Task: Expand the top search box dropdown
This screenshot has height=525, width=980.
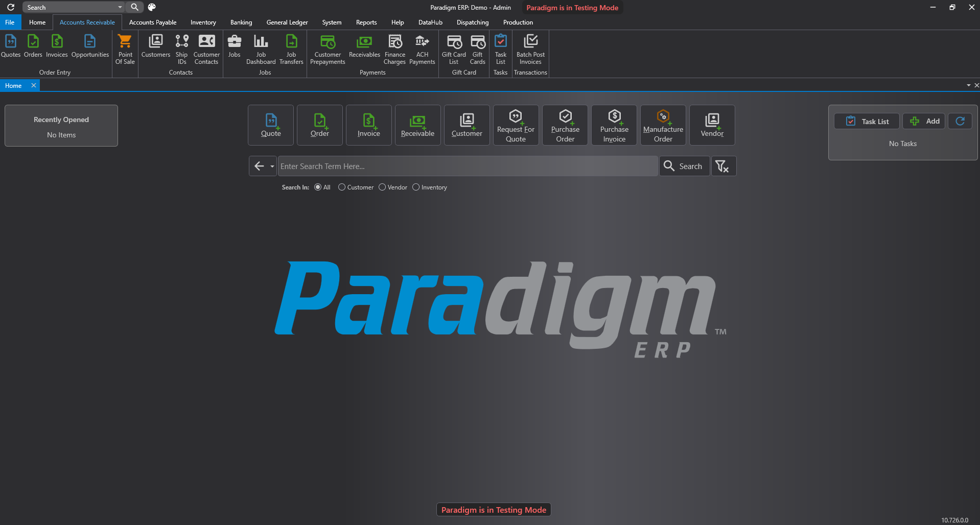Action: [x=120, y=7]
